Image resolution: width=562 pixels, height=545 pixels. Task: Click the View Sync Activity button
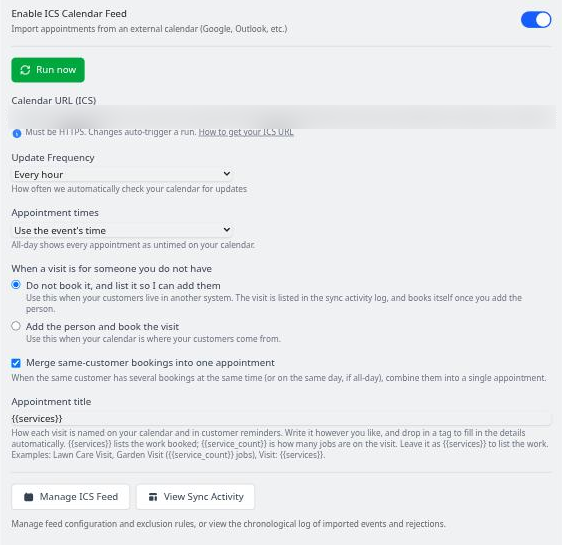pyautogui.click(x=195, y=497)
